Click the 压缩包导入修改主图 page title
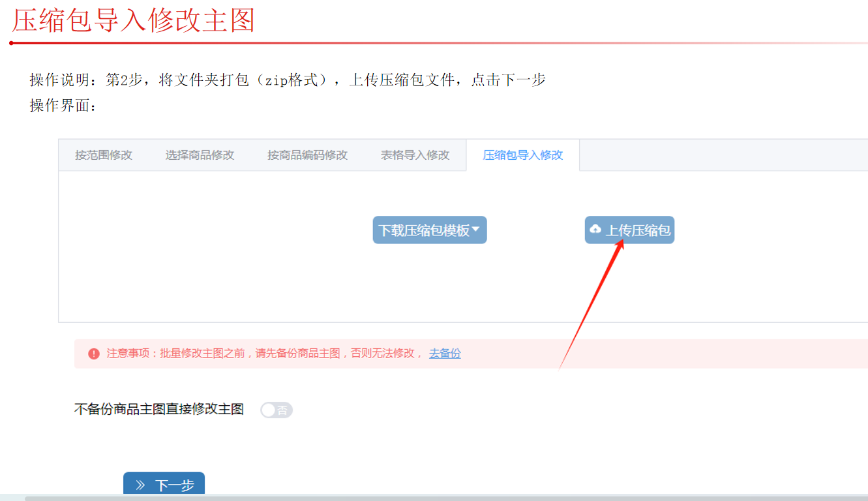This screenshot has width=868, height=501. pos(133,21)
